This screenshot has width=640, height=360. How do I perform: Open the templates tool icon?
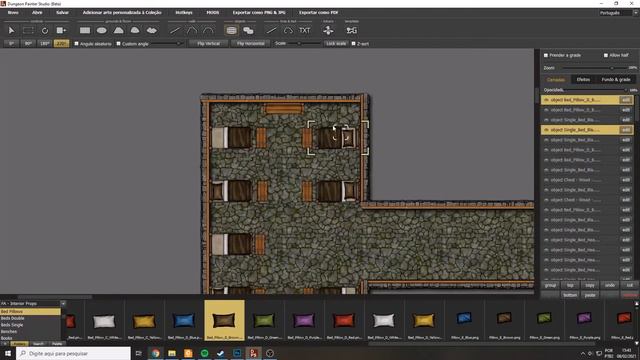coord(351,31)
